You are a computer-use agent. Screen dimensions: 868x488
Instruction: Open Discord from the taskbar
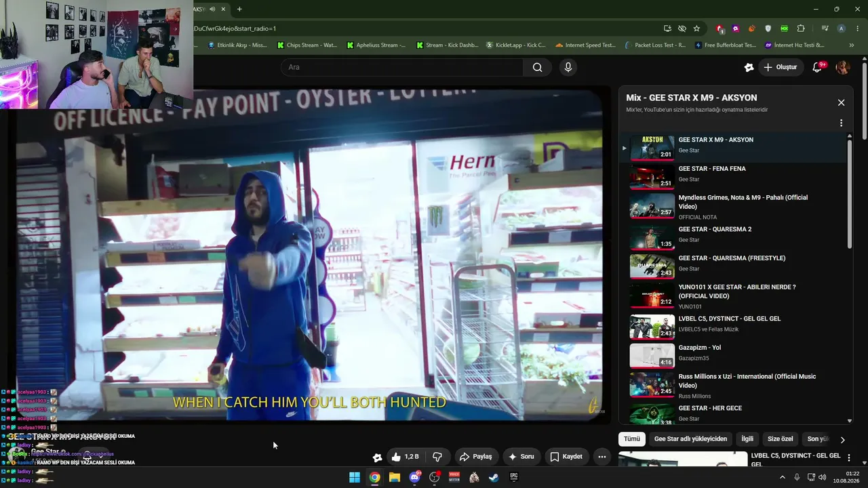tap(415, 477)
